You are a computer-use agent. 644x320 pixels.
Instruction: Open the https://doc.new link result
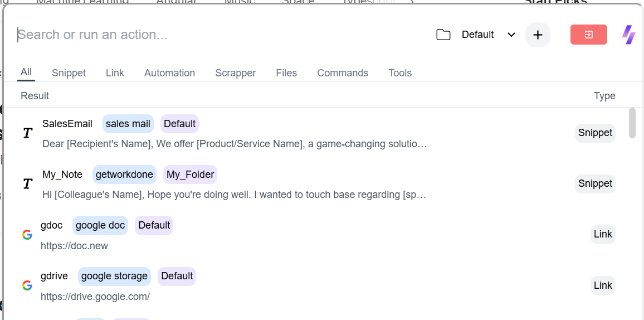point(74,246)
